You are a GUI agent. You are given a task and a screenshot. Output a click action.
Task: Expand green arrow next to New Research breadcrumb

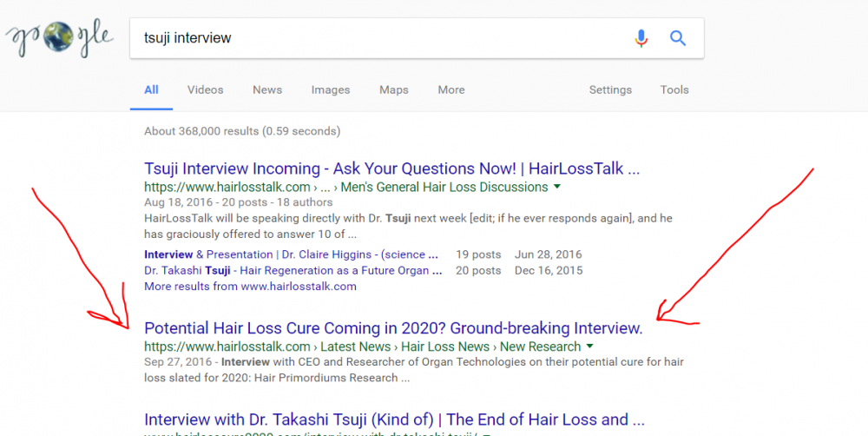pos(590,347)
